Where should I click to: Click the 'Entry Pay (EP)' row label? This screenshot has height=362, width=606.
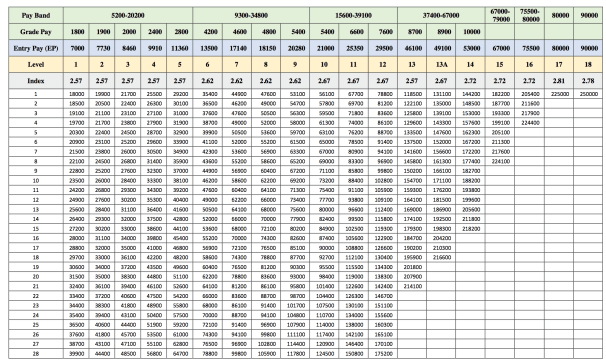pyautogui.click(x=36, y=48)
